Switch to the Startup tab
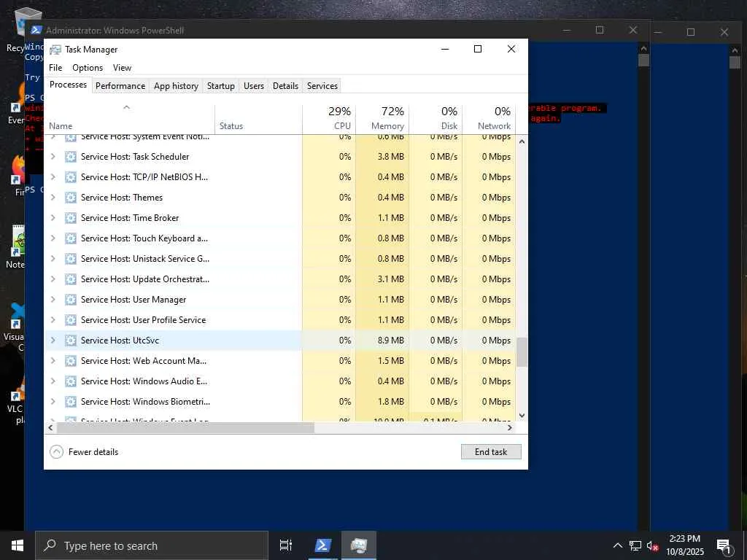747x560 pixels. tap(220, 86)
